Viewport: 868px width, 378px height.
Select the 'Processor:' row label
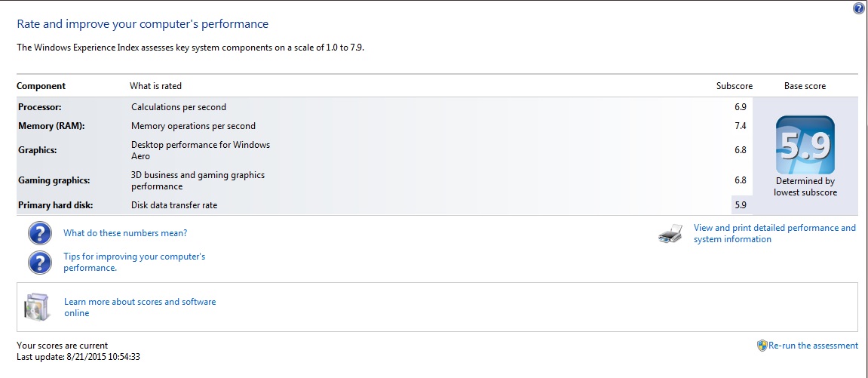point(40,107)
